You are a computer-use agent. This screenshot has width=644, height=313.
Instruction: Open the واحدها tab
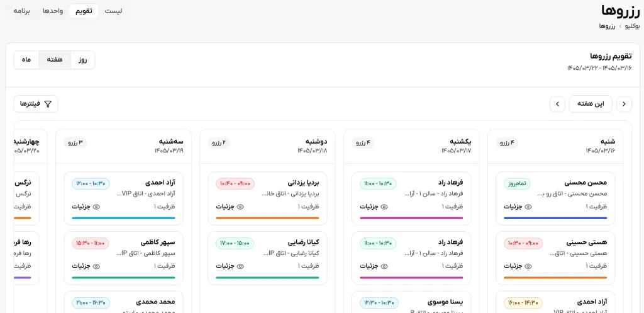[x=53, y=11]
